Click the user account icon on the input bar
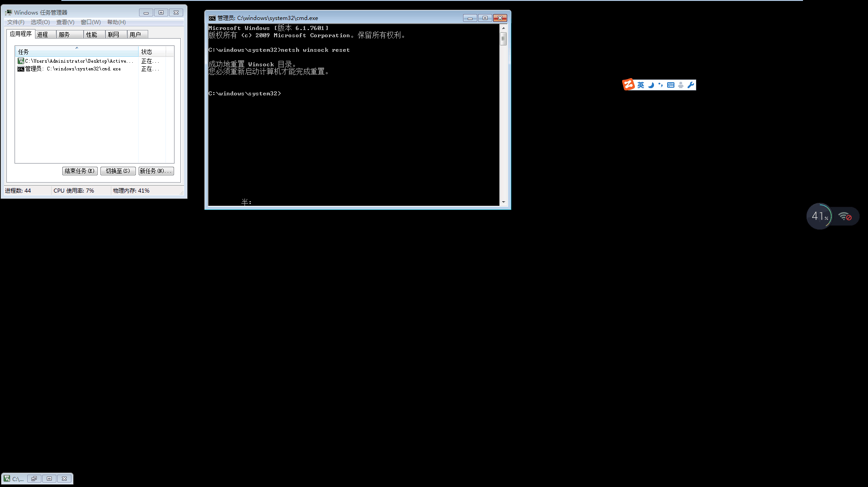868x487 pixels. pos(681,85)
